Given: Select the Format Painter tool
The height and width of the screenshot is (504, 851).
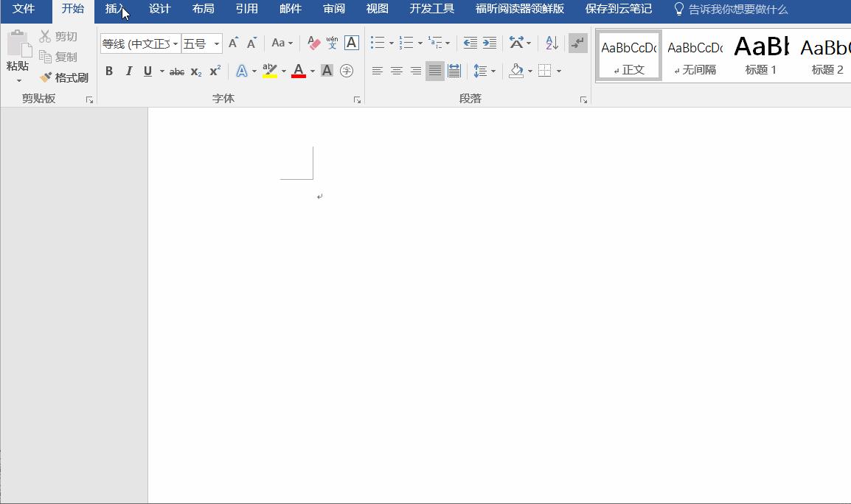Looking at the screenshot, I should [x=64, y=77].
